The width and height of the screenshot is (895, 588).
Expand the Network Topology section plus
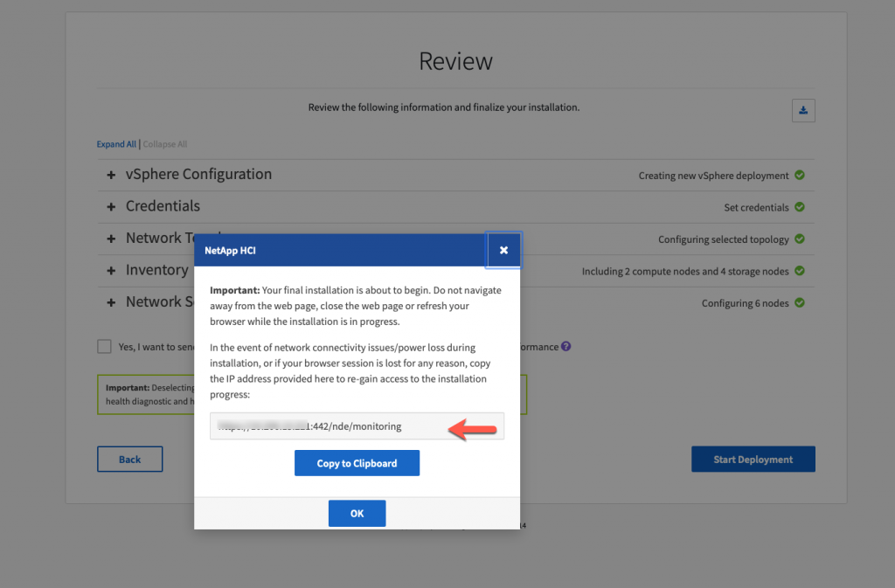(111, 239)
